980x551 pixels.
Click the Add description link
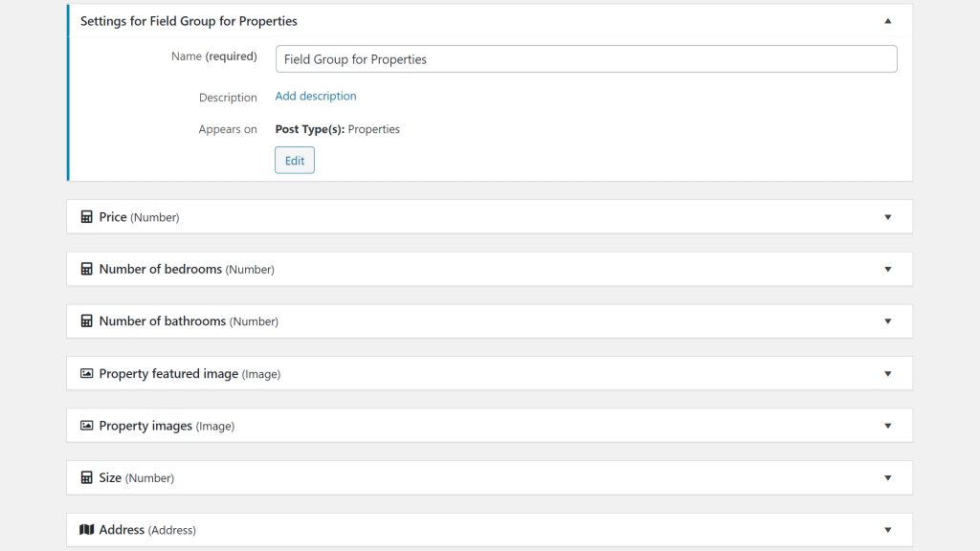click(x=316, y=96)
